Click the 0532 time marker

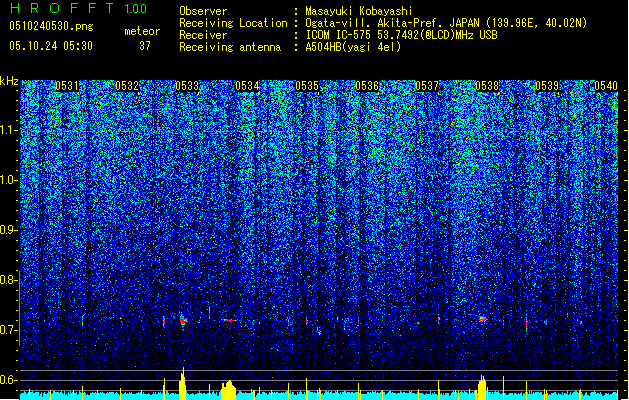127,86
